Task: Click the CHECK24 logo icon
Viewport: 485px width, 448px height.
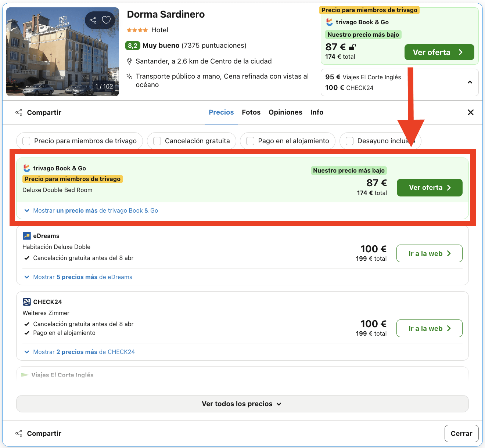Action: [x=26, y=301]
